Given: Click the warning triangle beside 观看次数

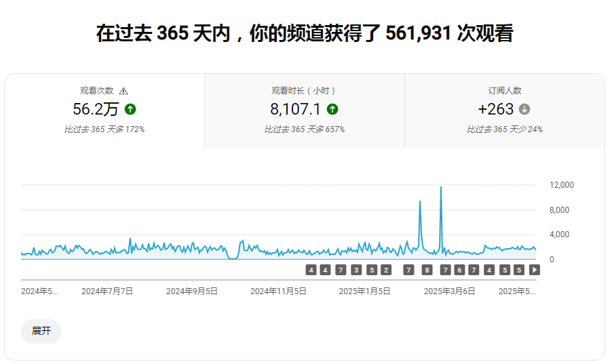Looking at the screenshot, I should [x=123, y=91].
